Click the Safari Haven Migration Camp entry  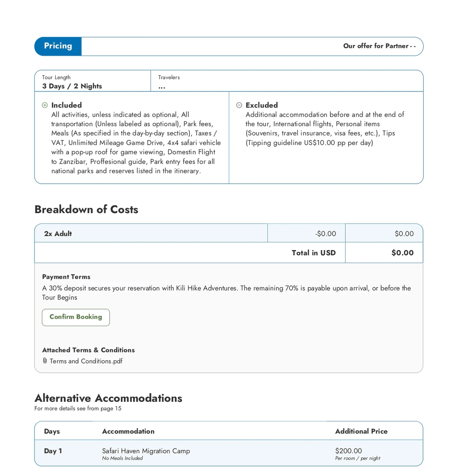tap(146, 451)
